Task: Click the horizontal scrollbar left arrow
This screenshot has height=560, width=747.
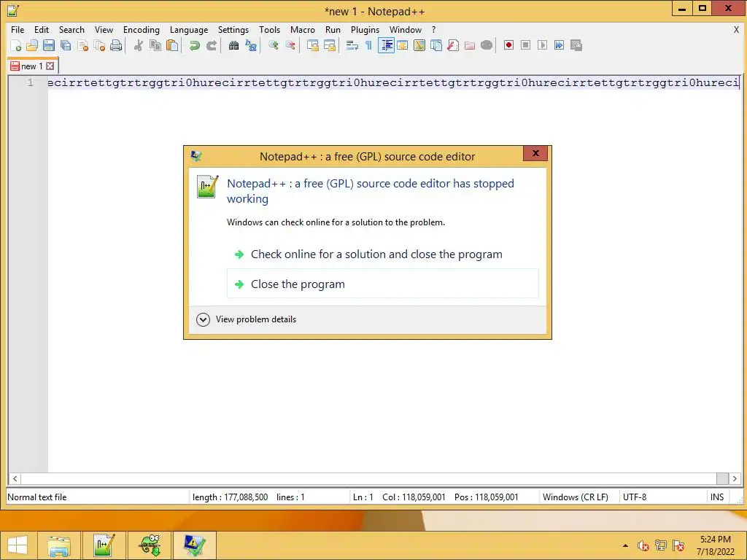Action: click(x=15, y=478)
